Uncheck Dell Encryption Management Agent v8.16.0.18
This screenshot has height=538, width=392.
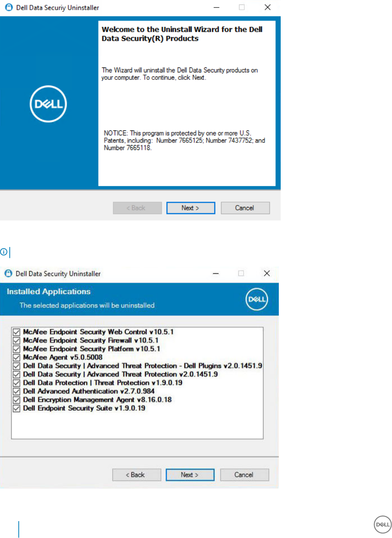coord(16,400)
